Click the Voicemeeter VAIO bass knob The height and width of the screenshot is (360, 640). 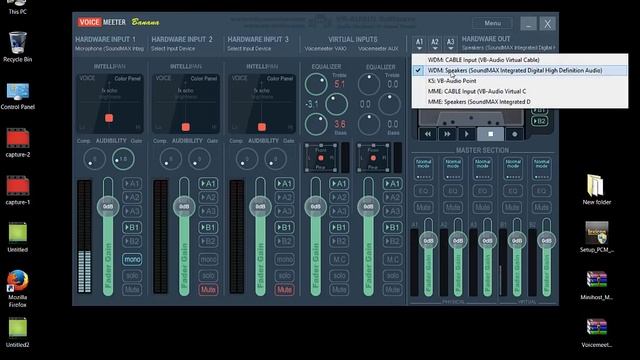pos(316,124)
